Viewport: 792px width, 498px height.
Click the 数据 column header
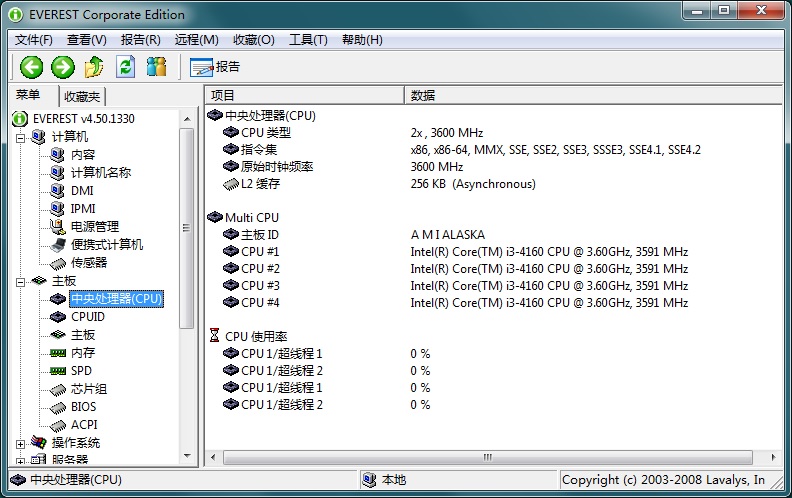point(593,95)
